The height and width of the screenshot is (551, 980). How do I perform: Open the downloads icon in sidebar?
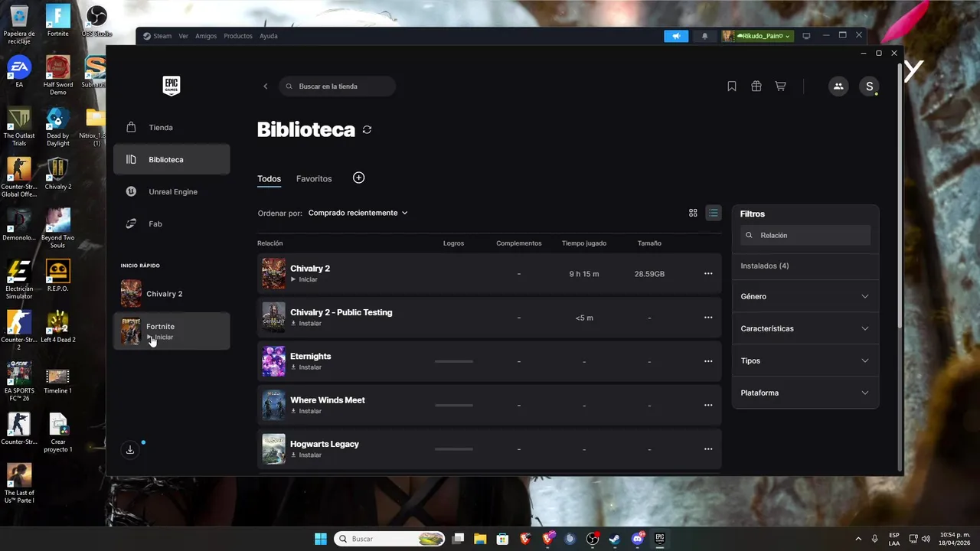pos(130,450)
